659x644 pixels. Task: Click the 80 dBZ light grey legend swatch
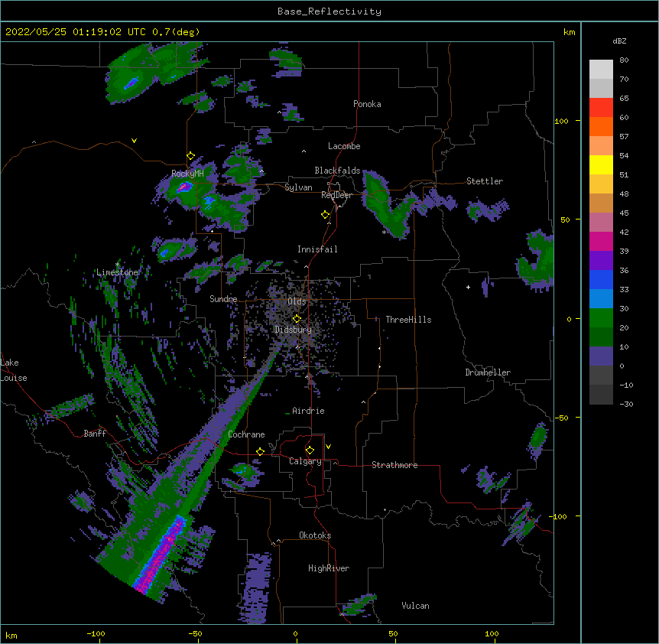601,70
